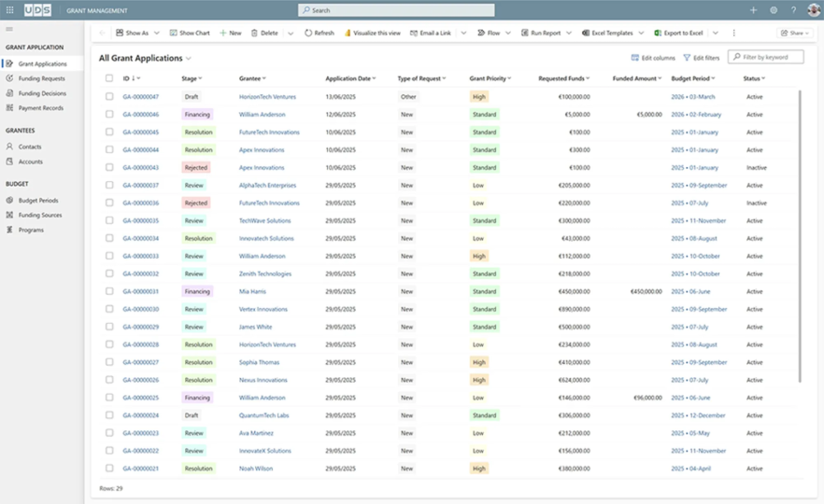This screenshot has width=824, height=504.
Task: Go back with the arrow icon
Action: tap(102, 33)
